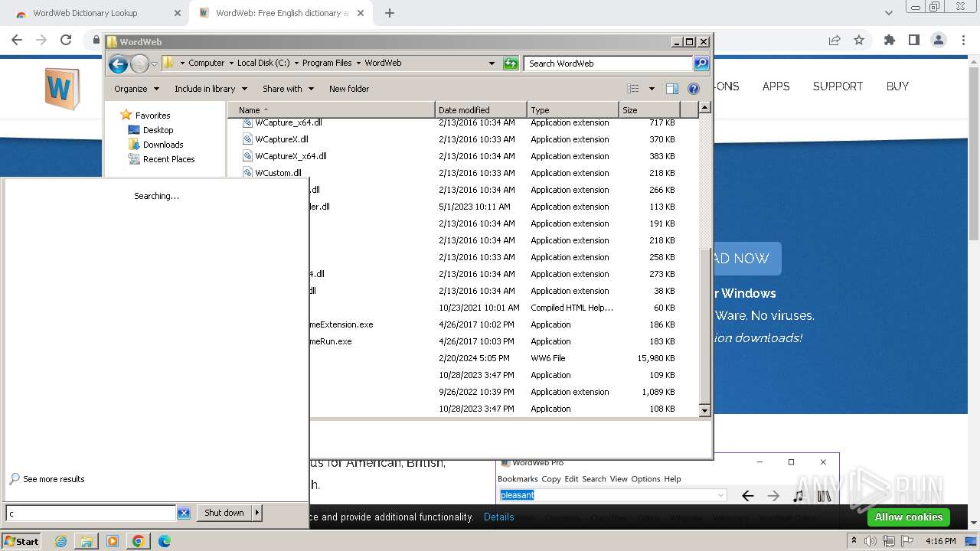
Task: Open recent pages dropdown beside forward arrow
Action: point(154,64)
